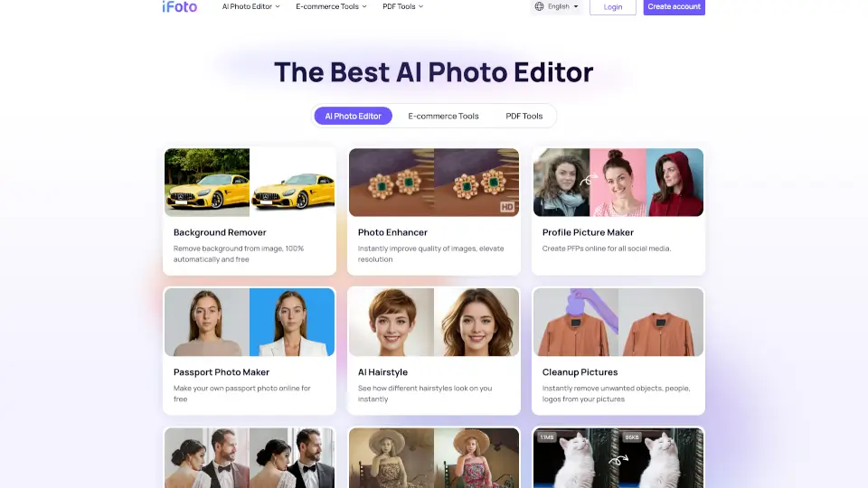
Task: Expand the PDF Tools header dropdown
Action: (402, 6)
